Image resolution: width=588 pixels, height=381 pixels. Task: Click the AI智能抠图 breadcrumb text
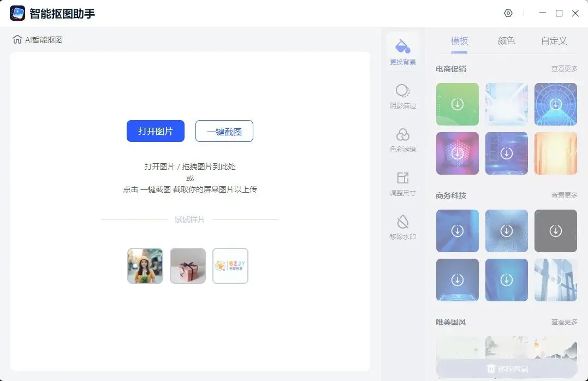tap(44, 40)
